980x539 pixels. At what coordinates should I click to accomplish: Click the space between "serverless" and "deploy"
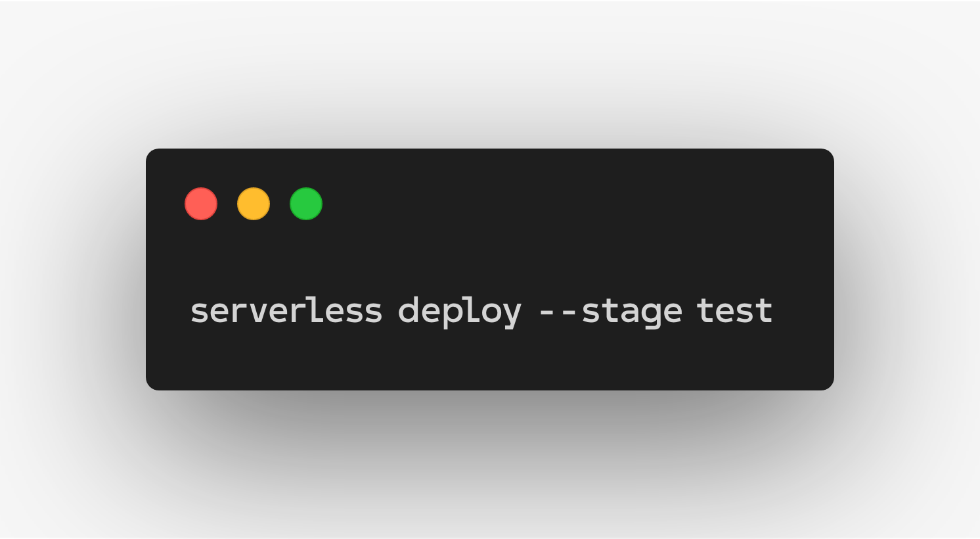(390, 311)
